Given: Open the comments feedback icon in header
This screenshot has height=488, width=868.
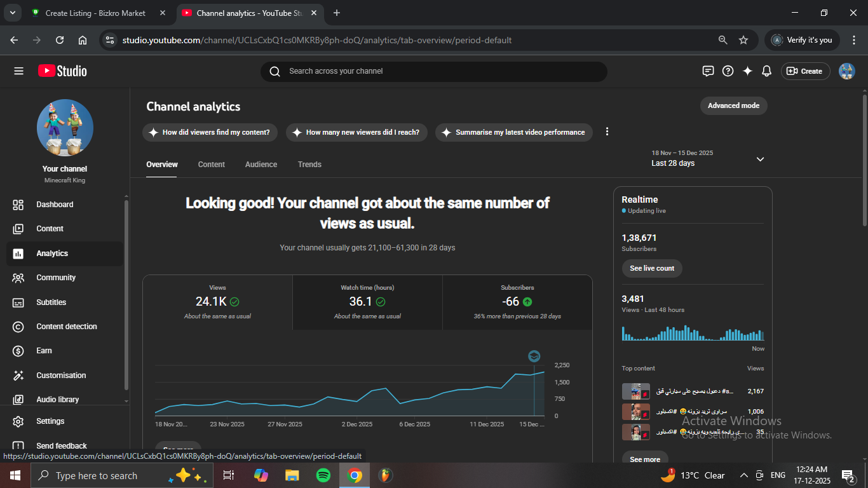Looking at the screenshot, I should tap(708, 71).
